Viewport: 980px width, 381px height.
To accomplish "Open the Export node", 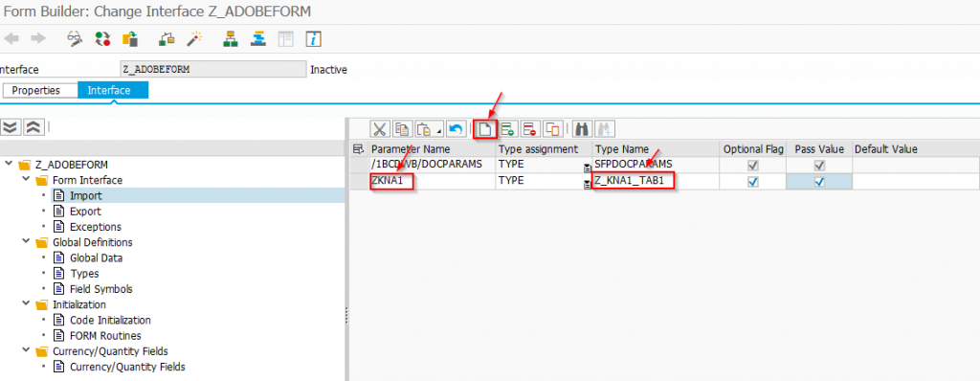I will (x=85, y=212).
